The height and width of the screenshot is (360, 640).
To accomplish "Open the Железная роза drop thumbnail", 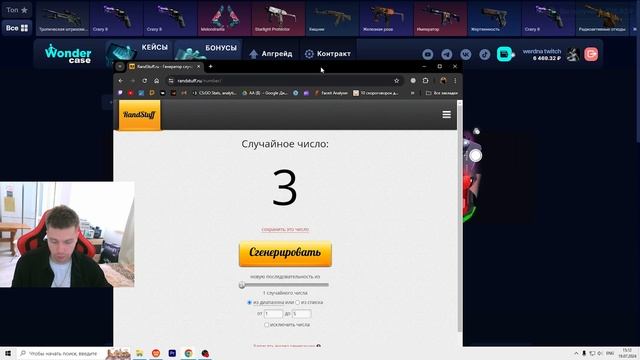I will click(386, 18).
